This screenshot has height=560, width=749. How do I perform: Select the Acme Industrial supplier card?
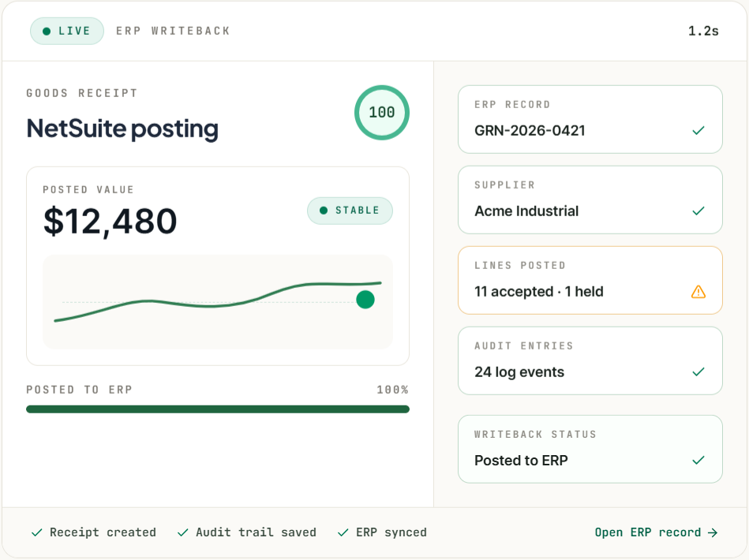point(590,200)
